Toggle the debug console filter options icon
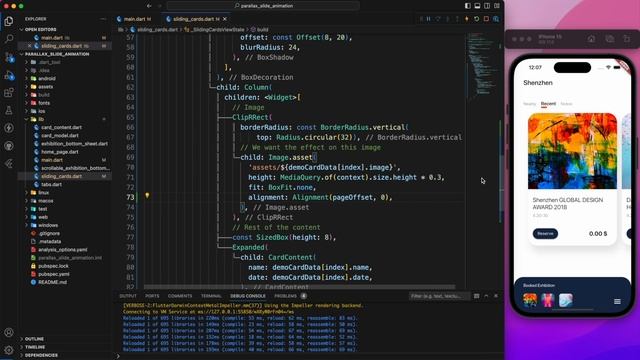640x360 pixels. [x=476, y=296]
